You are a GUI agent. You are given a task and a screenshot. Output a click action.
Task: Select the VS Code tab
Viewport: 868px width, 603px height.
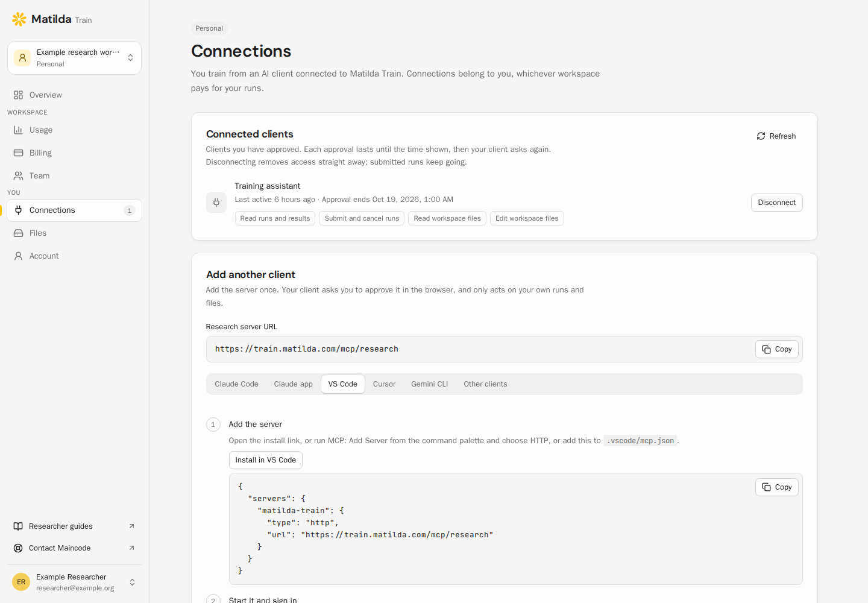(x=342, y=384)
